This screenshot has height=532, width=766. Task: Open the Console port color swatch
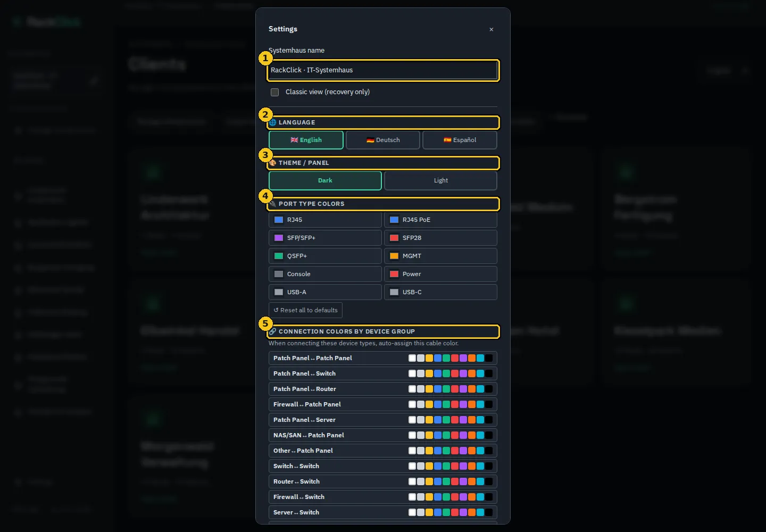point(279,274)
